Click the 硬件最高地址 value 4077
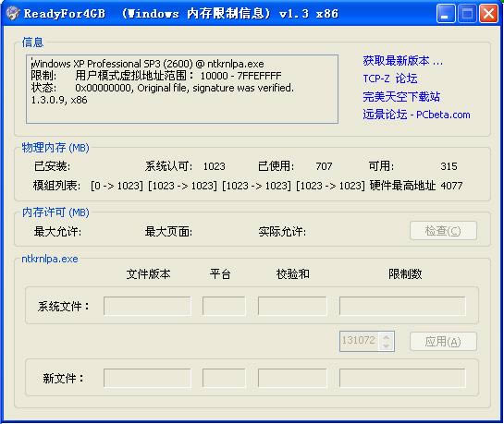 click(451, 186)
